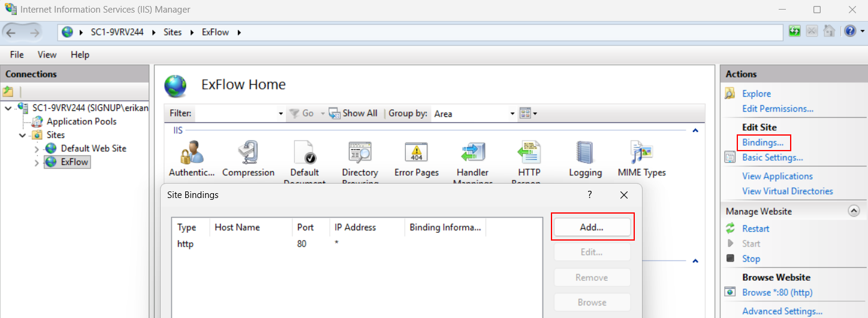Open the Help menu
This screenshot has width=868, height=318.
[80, 55]
